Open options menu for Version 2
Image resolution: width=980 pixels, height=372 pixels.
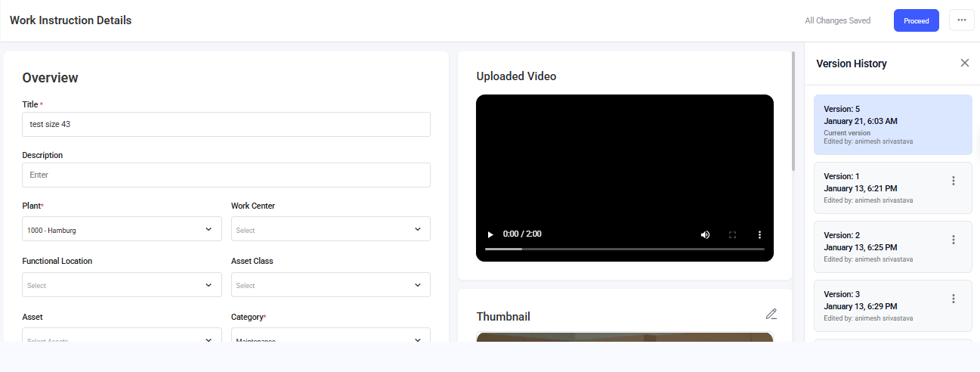click(x=953, y=240)
